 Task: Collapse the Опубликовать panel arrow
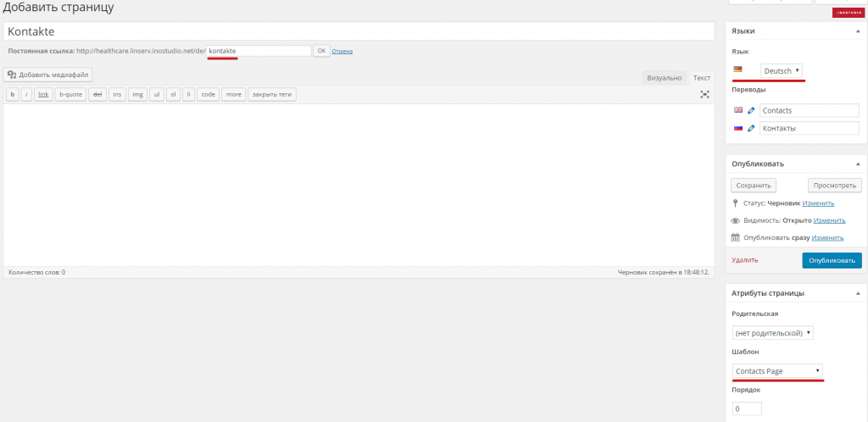pyautogui.click(x=857, y=164)
